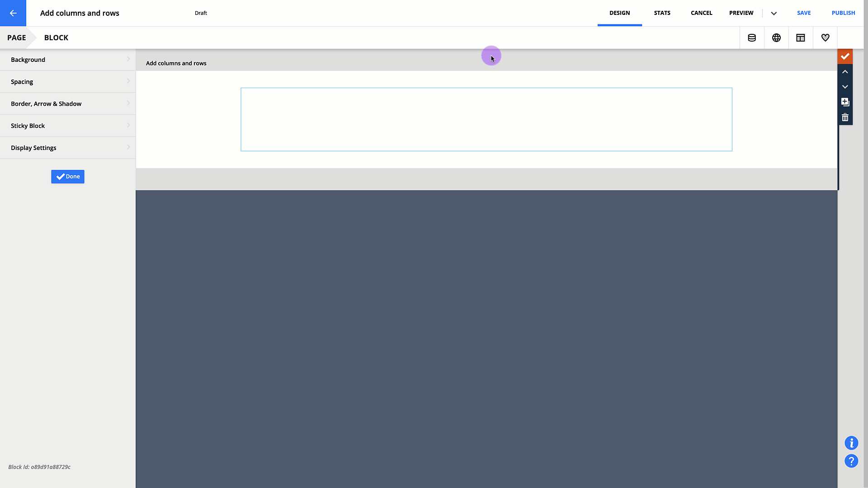Click the publish button top right

(844, 13)
